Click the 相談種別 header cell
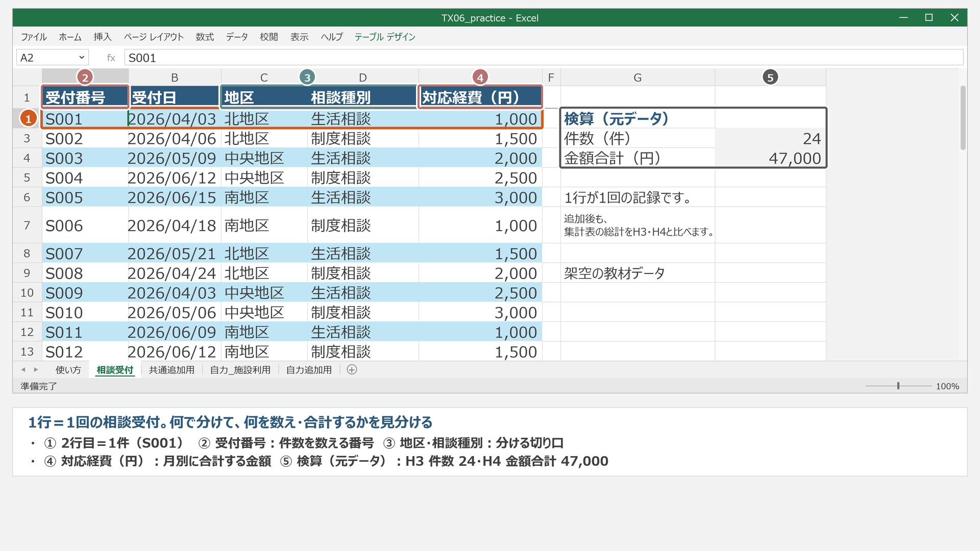This screenshot has width=980, height=551. (363, 97)
